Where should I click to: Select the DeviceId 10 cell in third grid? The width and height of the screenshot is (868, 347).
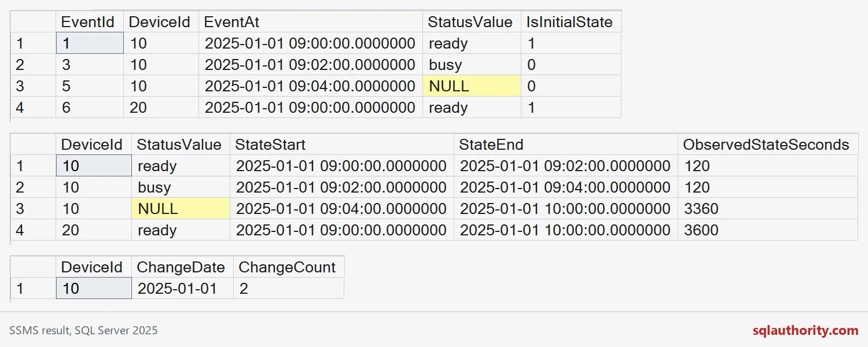tap(94, 289)
